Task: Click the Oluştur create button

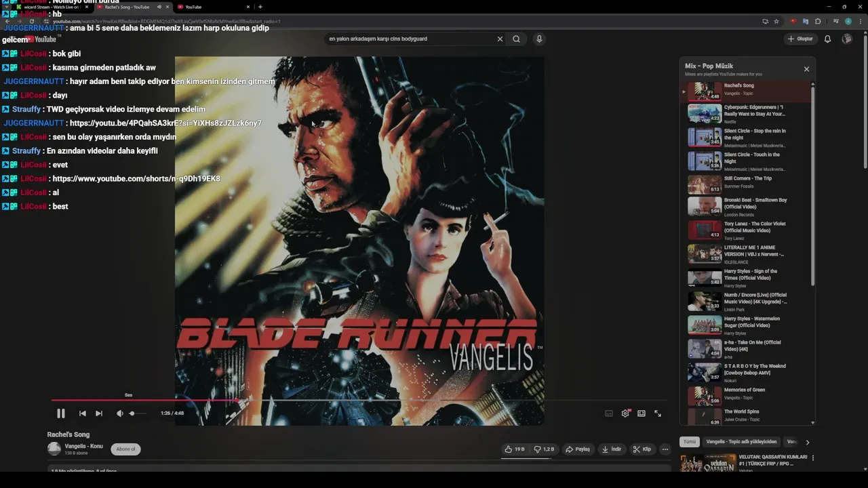Action: click(800, 39)
